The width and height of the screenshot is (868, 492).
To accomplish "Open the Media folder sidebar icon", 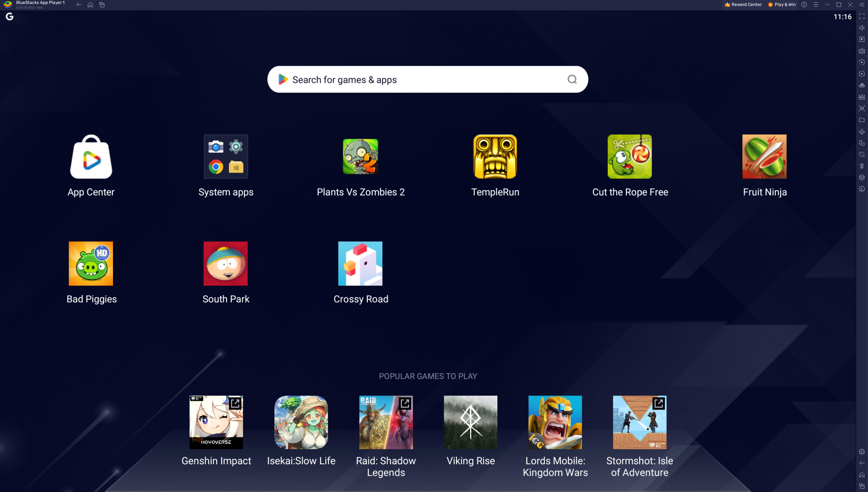I will [862, 120].
